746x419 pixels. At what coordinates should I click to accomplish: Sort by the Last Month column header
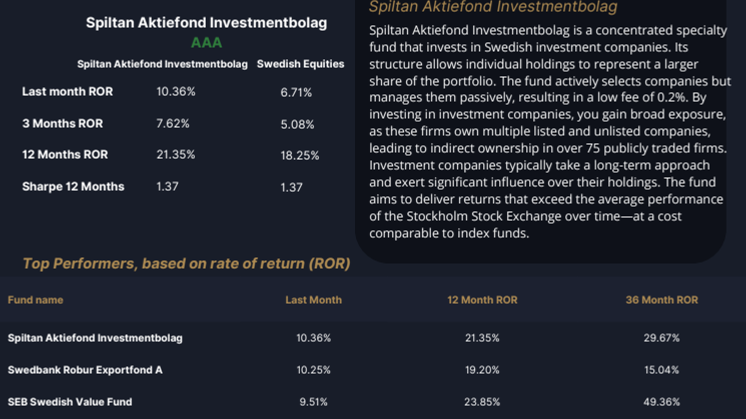[313, 300]
